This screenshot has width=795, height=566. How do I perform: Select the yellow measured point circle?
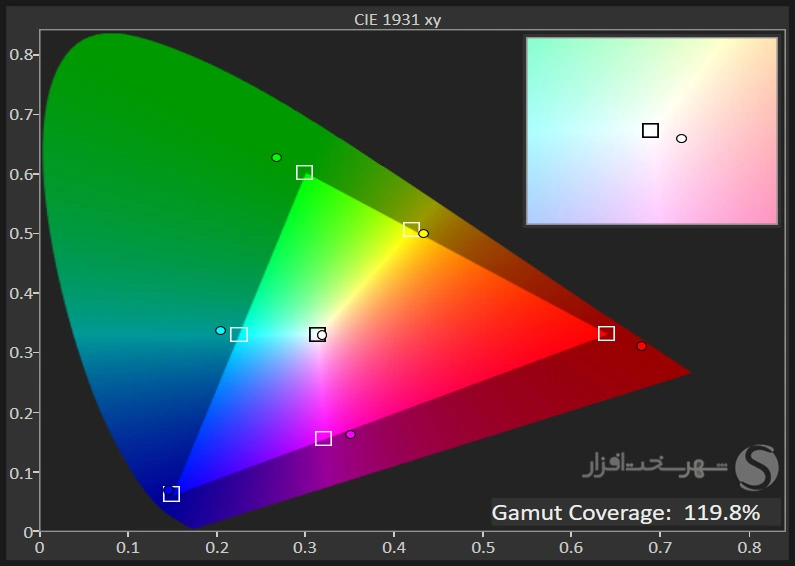tap(423, 234)
